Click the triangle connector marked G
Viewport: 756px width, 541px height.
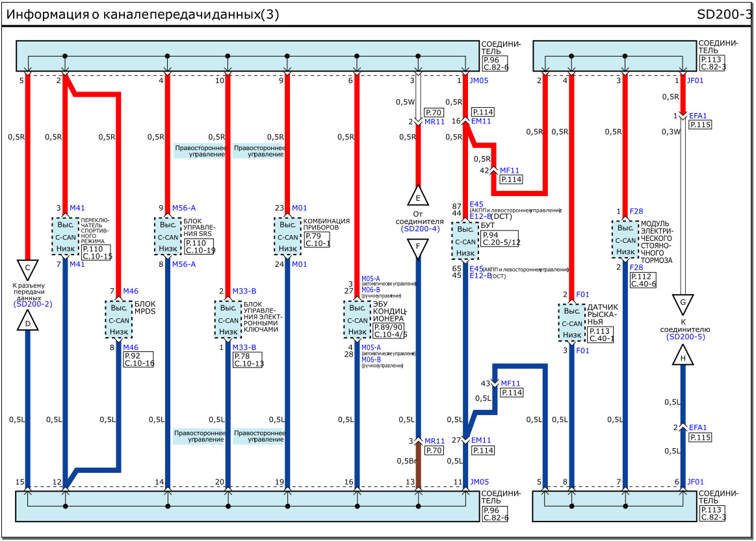[683, 303]
